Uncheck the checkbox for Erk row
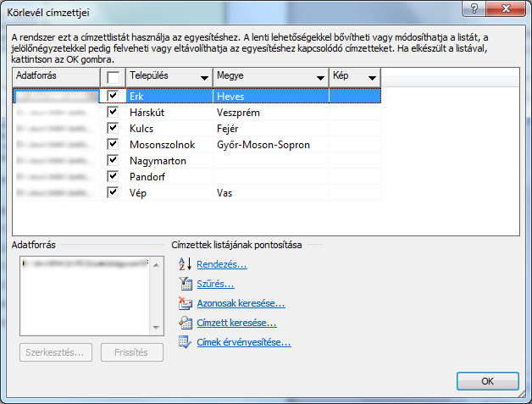Image resolution: width=532 pixels, height=404 pixels. click(x=113, y=97)
